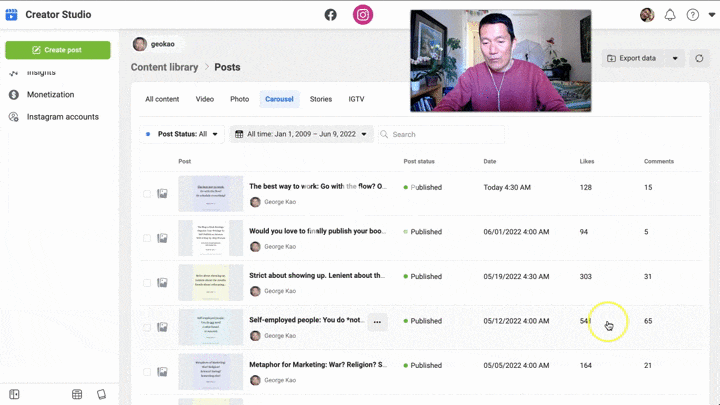This screenshot has height=405, width=720.
Task: Open post 'Strict about showing up. Lenient about th...'
Action: [317, 276]
